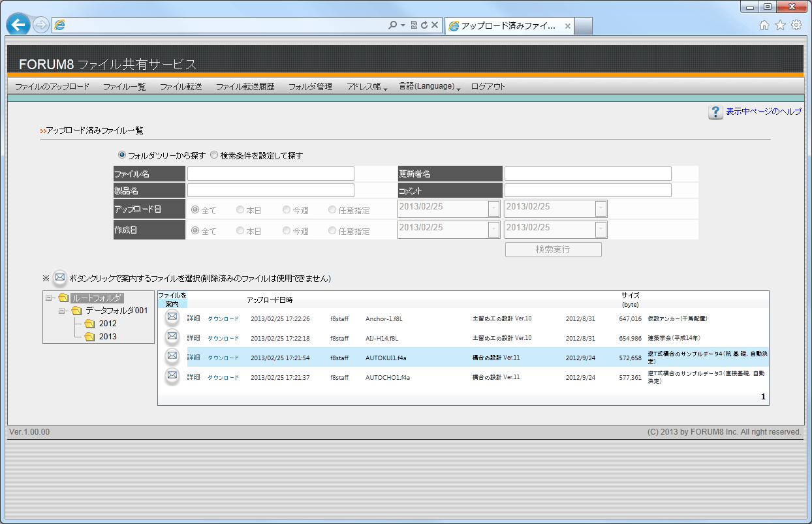The height and width of the screenshot is (524, 812).
Task: Close the アップロード済みファイ... browser tab
Action: pos(568,26)
